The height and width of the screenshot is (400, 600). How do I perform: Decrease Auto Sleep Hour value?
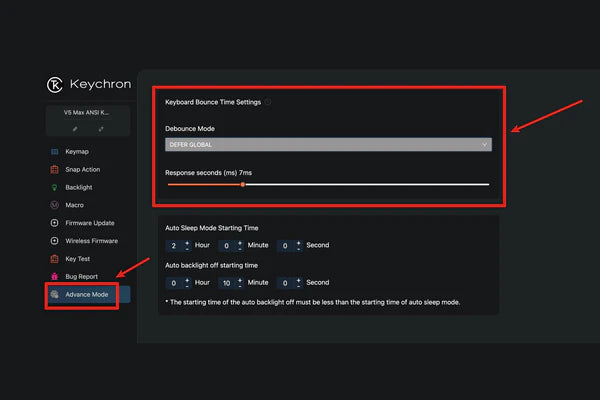click(x=187, y=249)
